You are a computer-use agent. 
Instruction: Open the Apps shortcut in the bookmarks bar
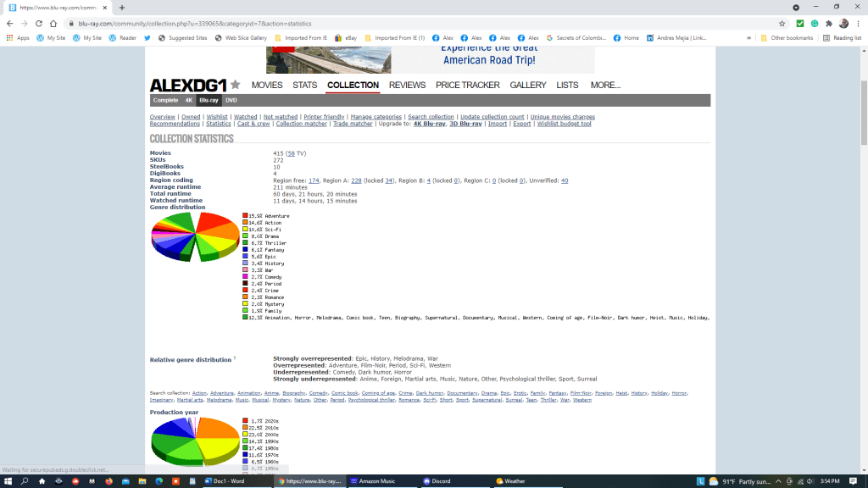18,38
